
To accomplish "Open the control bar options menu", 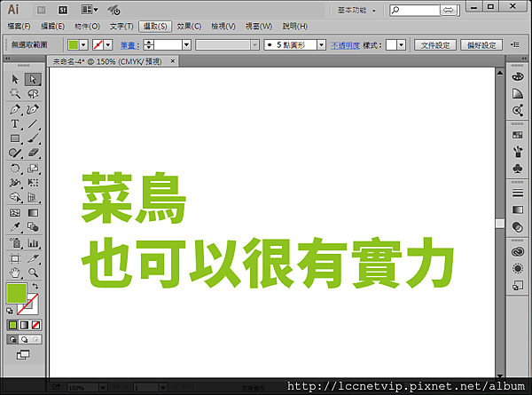I will (x=514, y=44).
